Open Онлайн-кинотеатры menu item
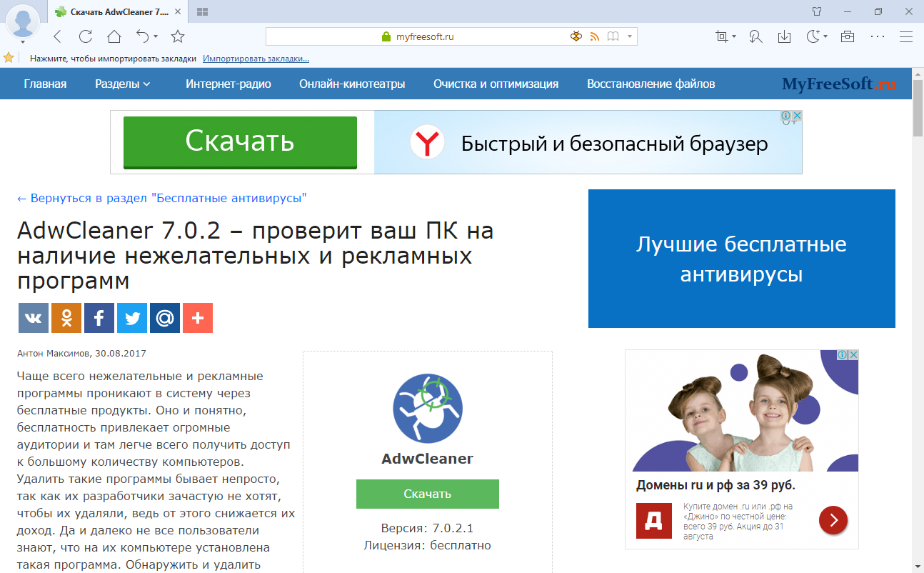The width and height of the screenshot is (924, 573). click(x=352, y=84)
